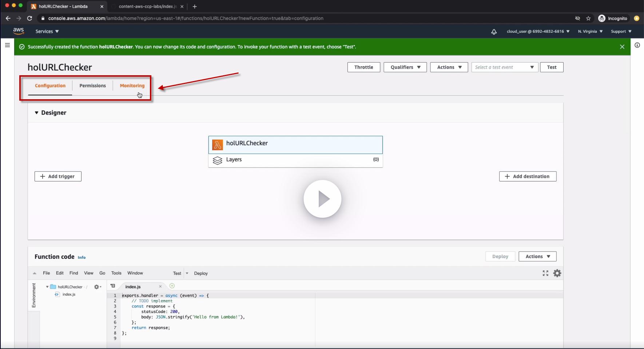The height and width of the screenshot is (349, 644).
Task: Open the Function code Actions dropdown
Action: pyautogui.click(x=537, y=256)
